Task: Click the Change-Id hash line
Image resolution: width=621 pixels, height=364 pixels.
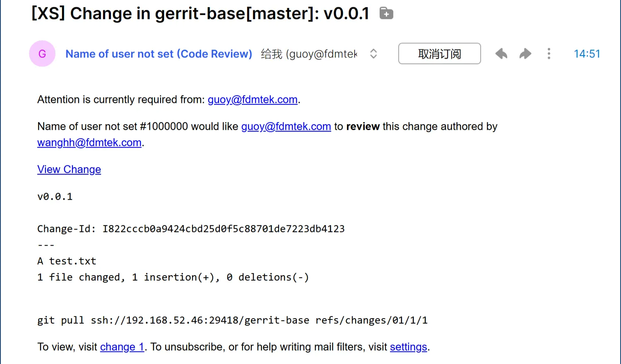Action: coord(191,229)
